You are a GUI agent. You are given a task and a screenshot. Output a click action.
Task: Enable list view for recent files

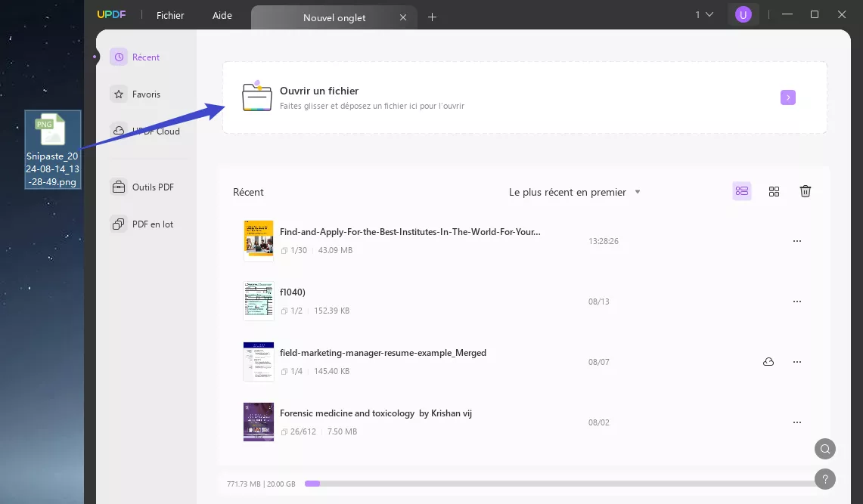(742, 191)
